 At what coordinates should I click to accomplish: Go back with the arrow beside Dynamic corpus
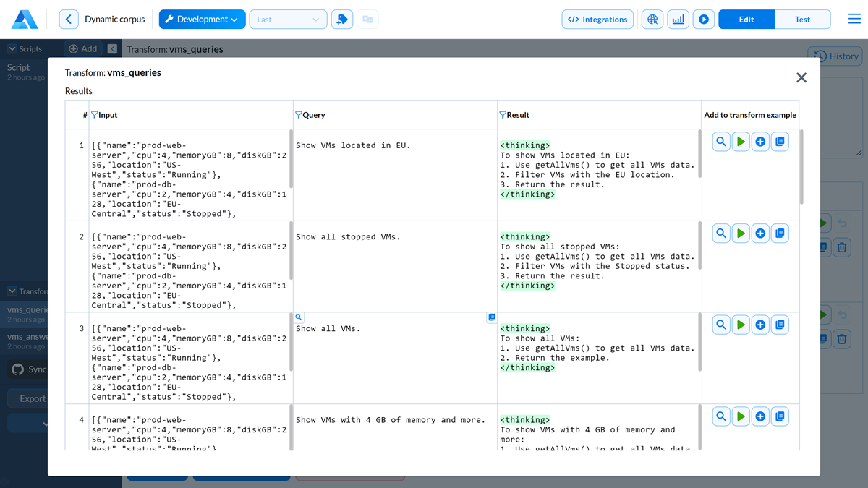click(69, 20)
